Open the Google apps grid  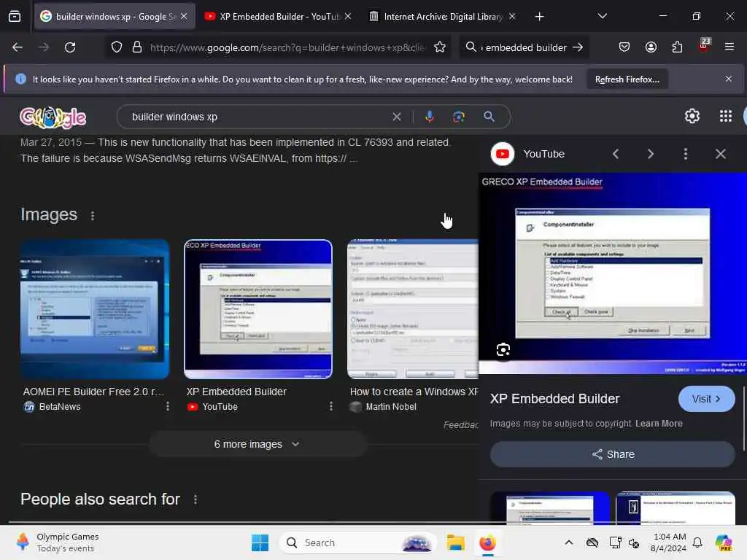pyautogui.click(x=726, y=116)
